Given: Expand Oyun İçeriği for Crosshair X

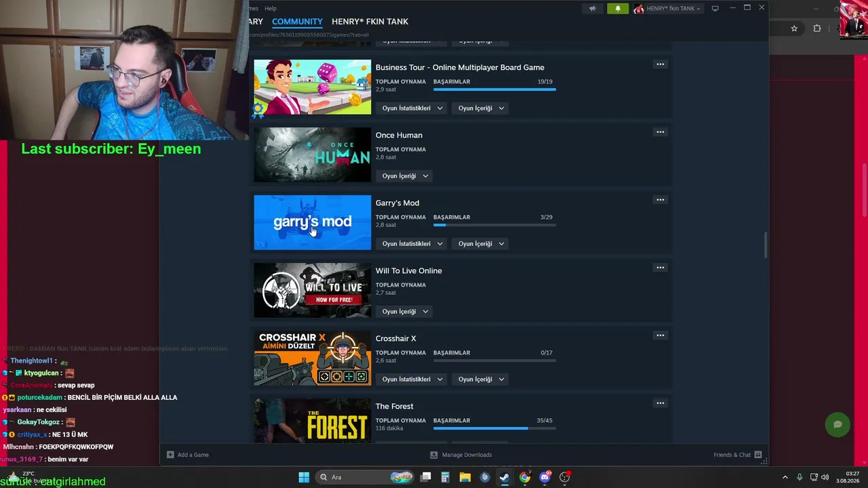Looking at the screenshot, I should pos(481,380).
